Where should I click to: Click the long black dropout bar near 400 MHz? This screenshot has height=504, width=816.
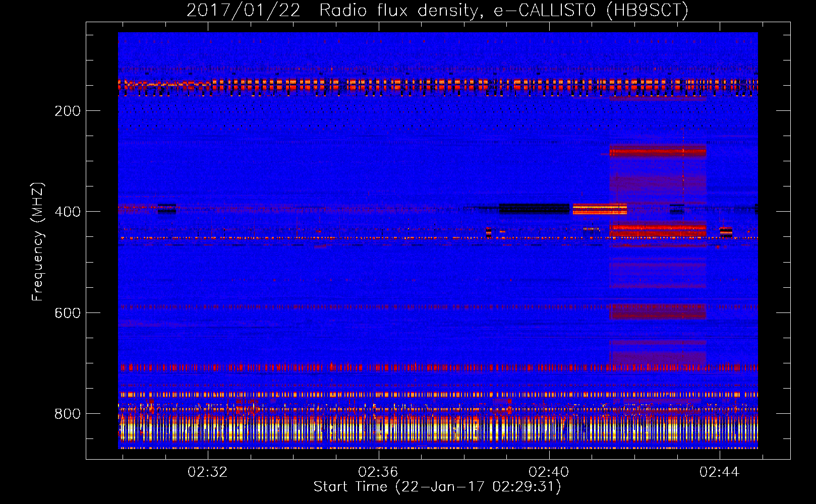coord(534,209)
